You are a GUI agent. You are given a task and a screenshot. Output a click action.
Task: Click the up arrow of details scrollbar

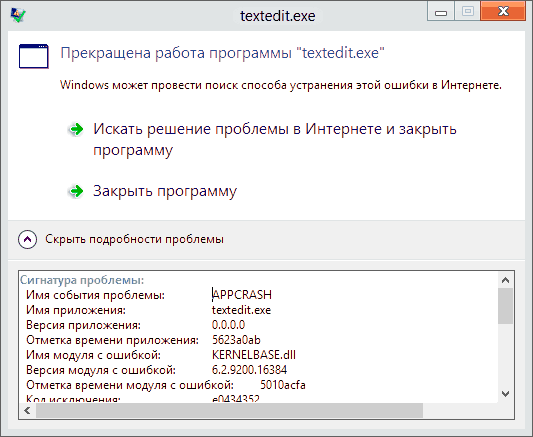(505, 280)
